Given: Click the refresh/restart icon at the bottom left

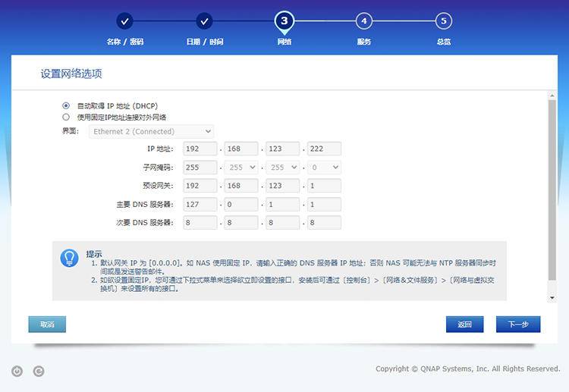Looking at the screenshot, I should pyautogui.click(x=39, y=371).
